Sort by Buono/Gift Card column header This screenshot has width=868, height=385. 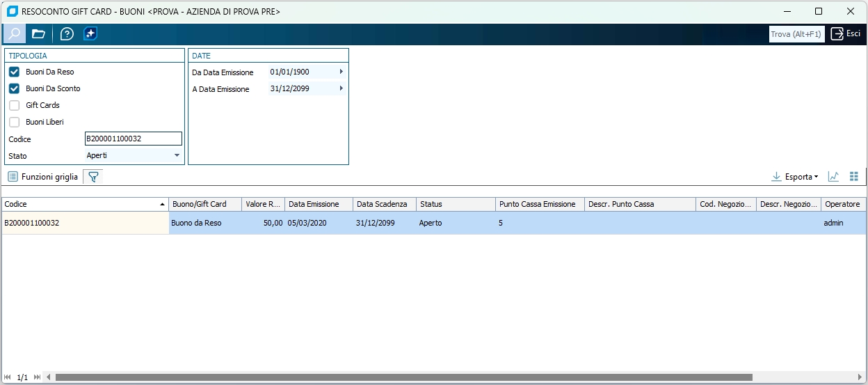click(205, 204)
